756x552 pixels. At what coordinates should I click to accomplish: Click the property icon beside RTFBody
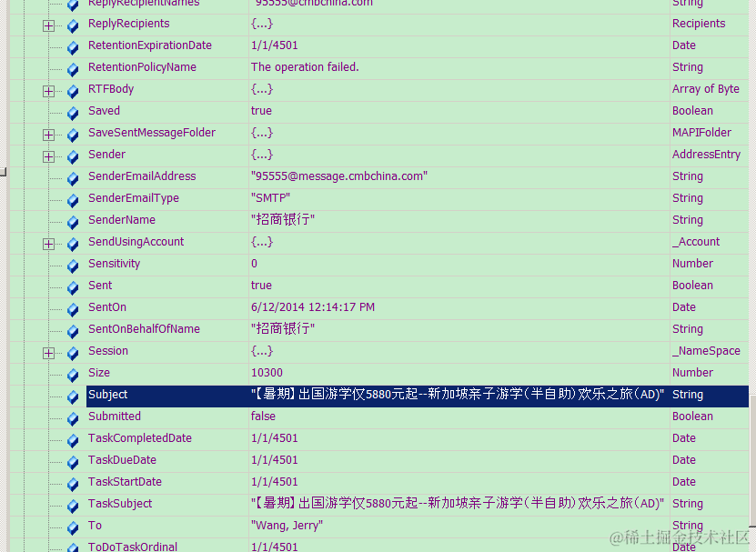pos(73,92)
